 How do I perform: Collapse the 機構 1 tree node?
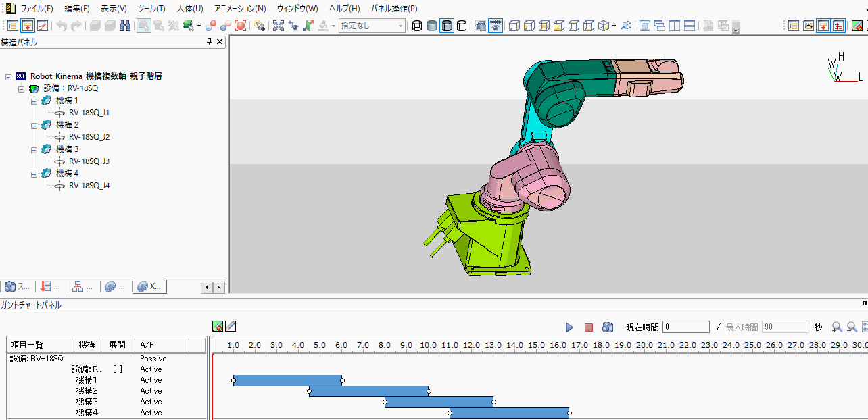click(34, 101)
